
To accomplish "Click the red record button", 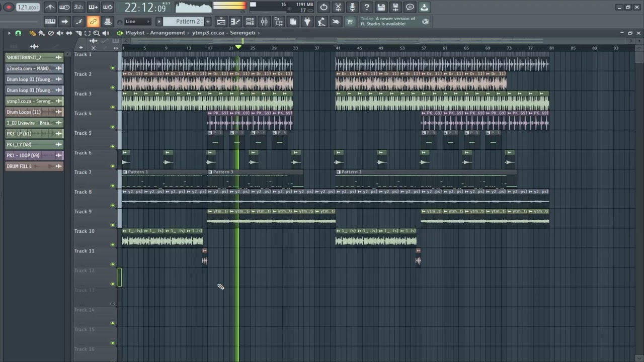I will point(9,7).
